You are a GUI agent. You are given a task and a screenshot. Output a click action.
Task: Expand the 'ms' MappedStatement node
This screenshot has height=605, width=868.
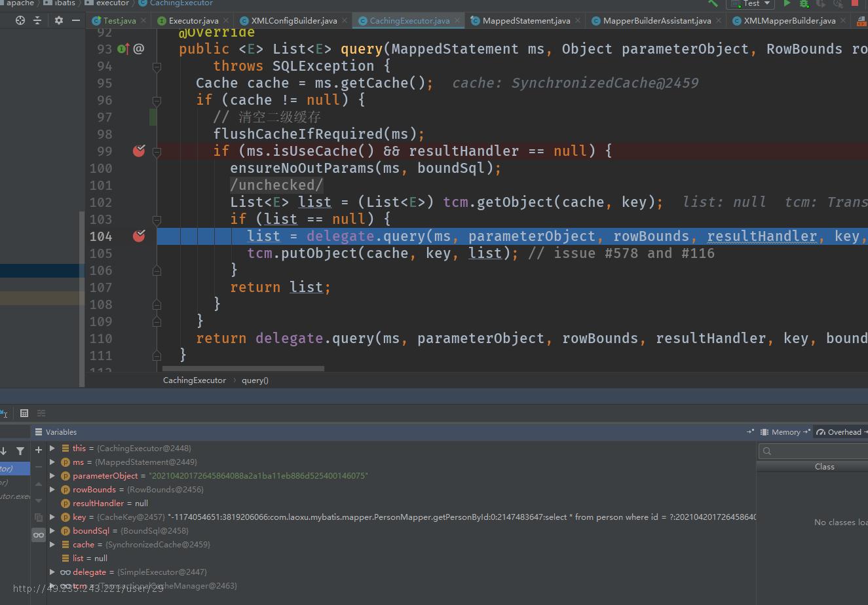[52, 462]
